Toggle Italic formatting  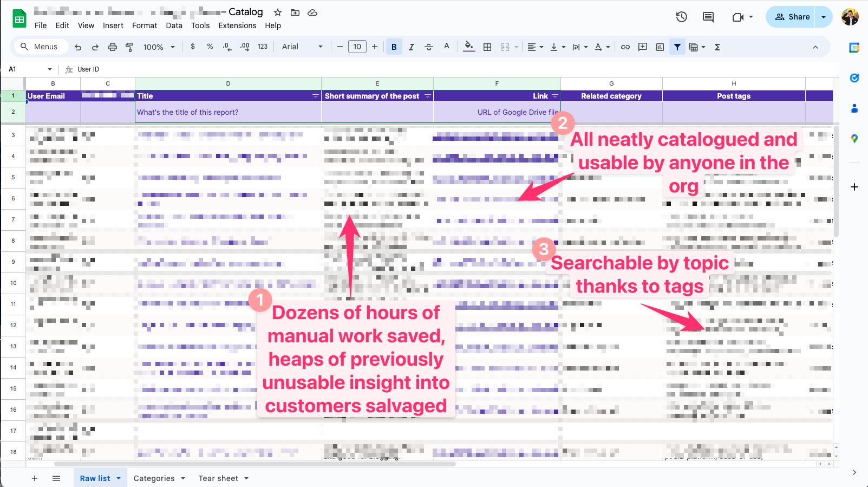click(x=411, y=47)
